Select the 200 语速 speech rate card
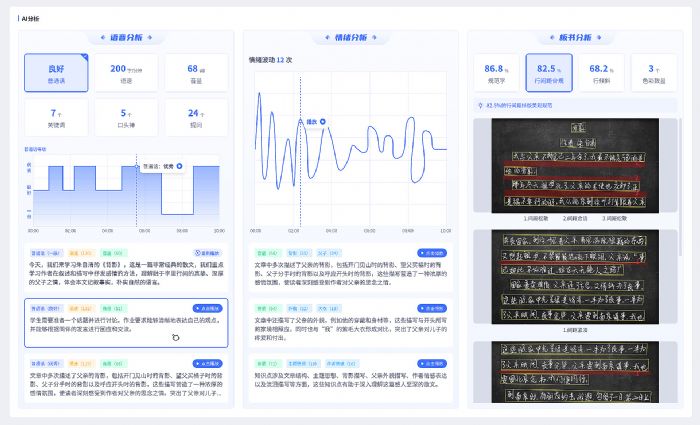The image size is (700, 425). tap(126, 73)
